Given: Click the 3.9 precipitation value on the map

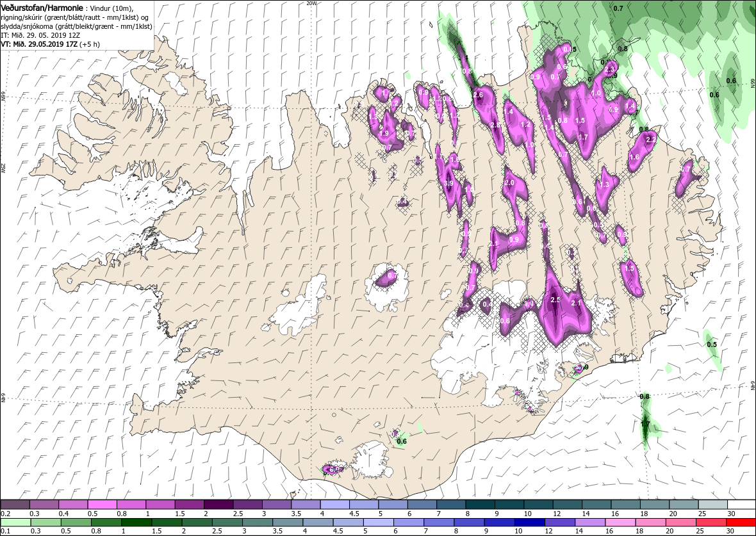Looking at the screenshot, I should [449, 183].
